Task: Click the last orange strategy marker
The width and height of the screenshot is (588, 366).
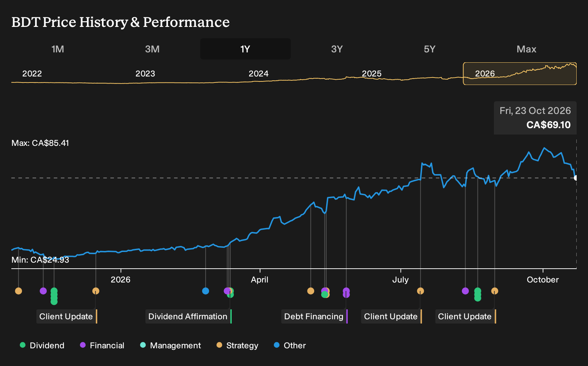Action: (495, 291)
